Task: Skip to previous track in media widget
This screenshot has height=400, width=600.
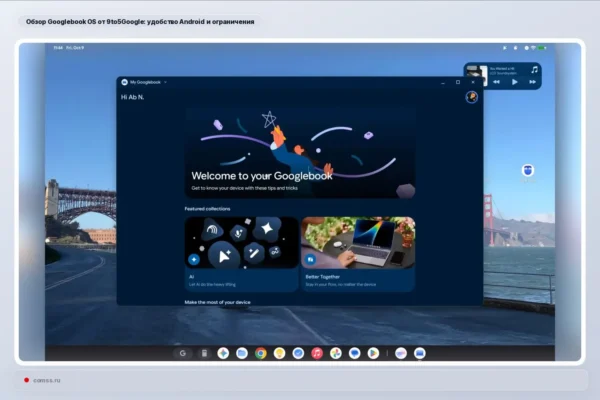Action: (496, 82)
